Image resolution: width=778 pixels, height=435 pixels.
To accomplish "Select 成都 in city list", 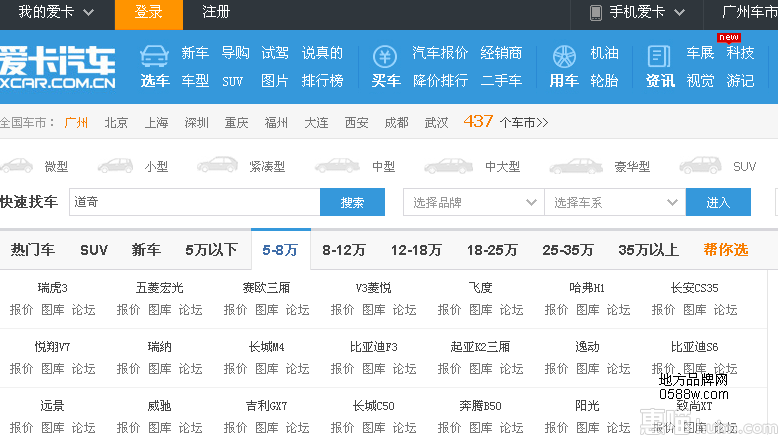I will click(x=396, y=123).
